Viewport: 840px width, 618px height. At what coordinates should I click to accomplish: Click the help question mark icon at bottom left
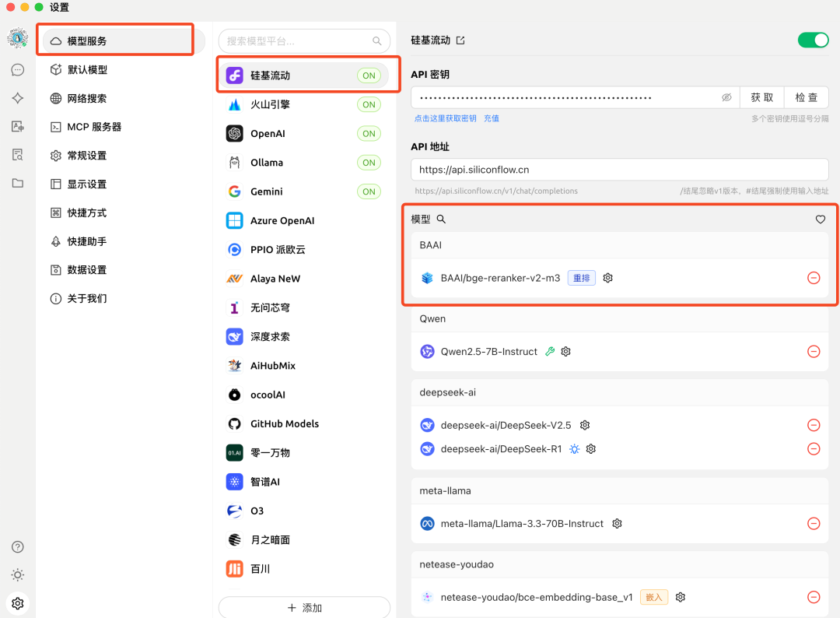[x=17, y=546]
